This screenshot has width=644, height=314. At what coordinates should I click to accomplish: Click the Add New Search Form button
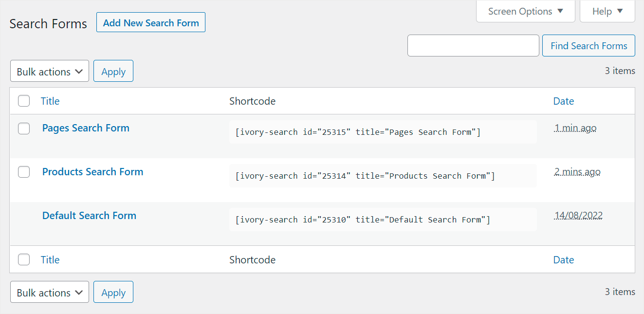pyautogui.click(x=150, y=22)
